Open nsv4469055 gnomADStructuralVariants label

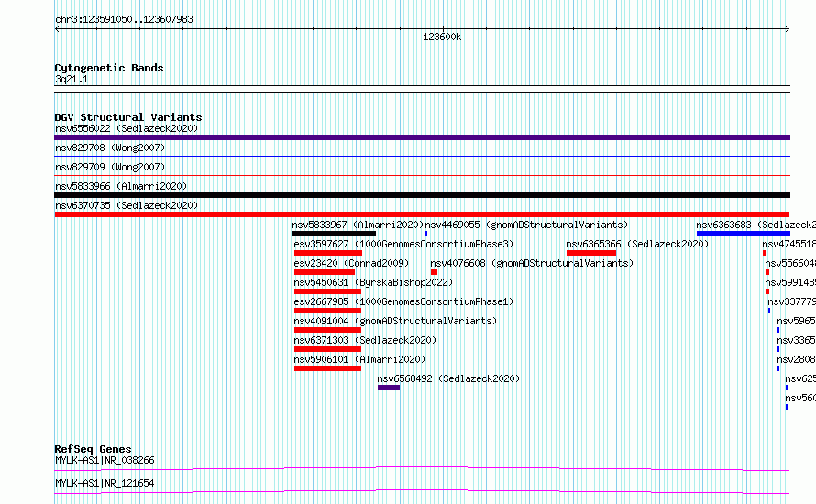pos(526,225)
